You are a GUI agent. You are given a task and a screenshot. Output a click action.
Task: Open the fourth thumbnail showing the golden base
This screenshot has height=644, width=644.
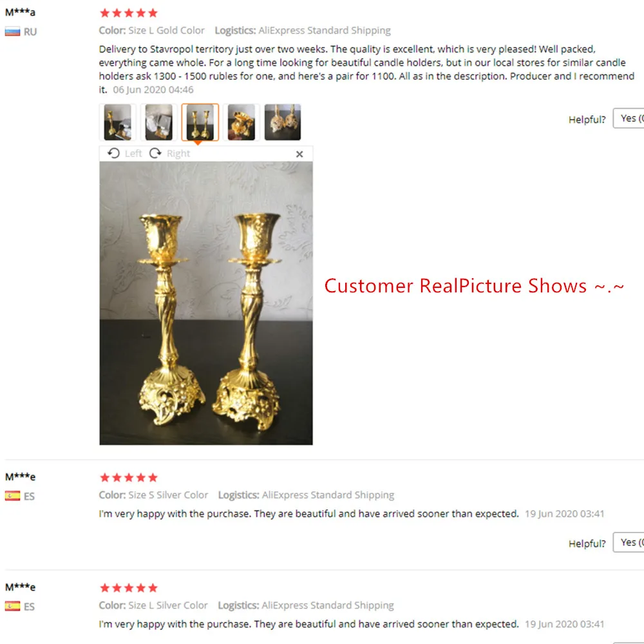point(241,122)
